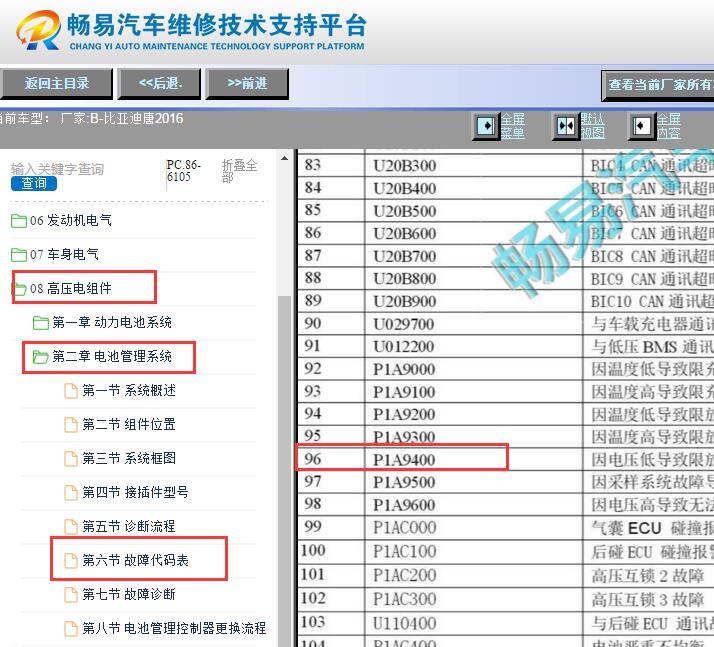Collapse 第二章 电池管理系统 folder icon
Screen dimensions: 714x647
point(41,357)
